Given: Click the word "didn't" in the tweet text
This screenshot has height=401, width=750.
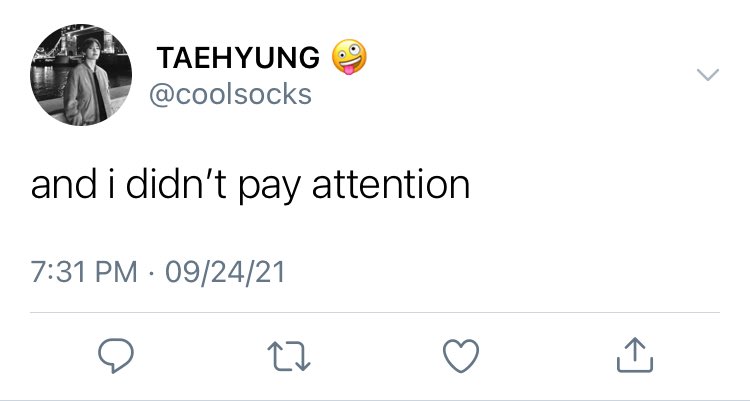Looking at the screenshot, I should click(x=176, y=183).
